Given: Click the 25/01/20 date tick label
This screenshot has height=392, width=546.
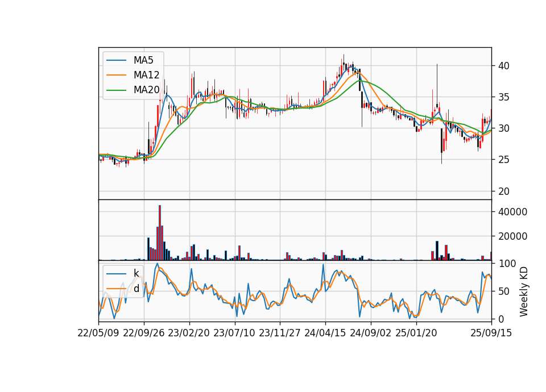Looking at the screenshot, I should click(x=416, y=333).
